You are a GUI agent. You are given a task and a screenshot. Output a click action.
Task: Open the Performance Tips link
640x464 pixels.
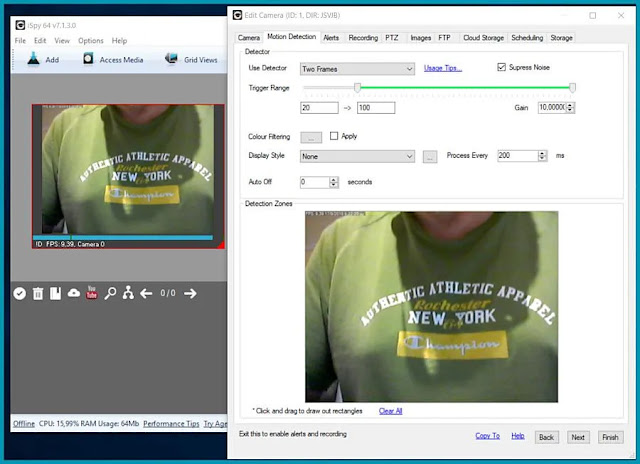coord(171,424)
